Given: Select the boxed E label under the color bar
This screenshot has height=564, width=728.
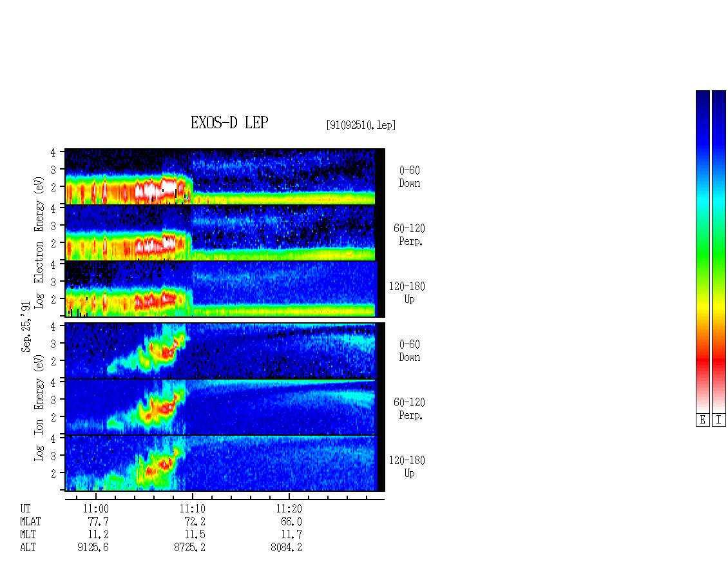Looking at the screenshot, I should pos(702,420).
